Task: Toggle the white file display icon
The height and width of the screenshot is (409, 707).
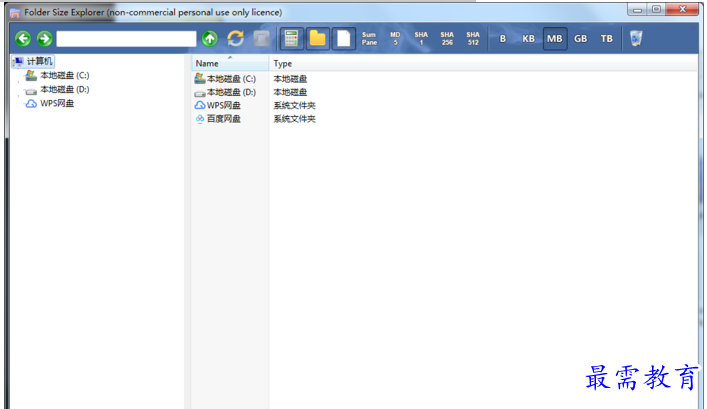Action: pyautogui.click(x=344, y=39)
